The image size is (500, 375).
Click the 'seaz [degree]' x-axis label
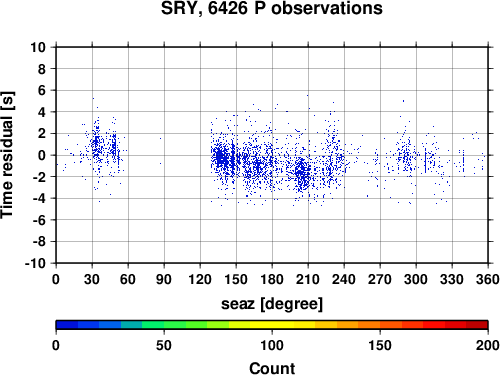click(272, 304)
